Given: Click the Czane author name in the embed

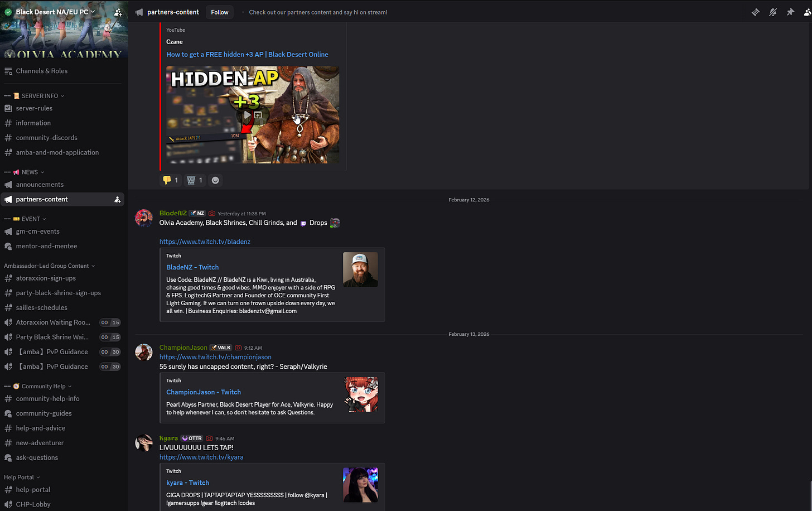Looking at the screenshot, I should click(175, 42).
